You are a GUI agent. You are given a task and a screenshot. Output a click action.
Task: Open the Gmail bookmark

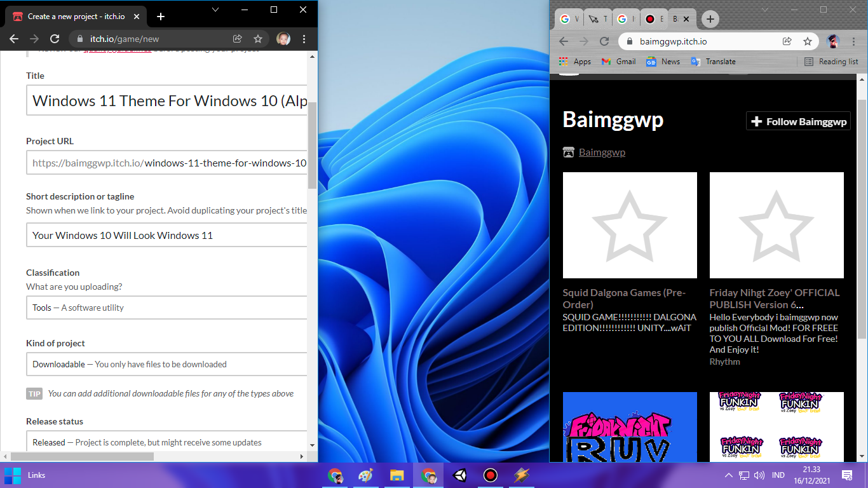click(x=618, y=62)
